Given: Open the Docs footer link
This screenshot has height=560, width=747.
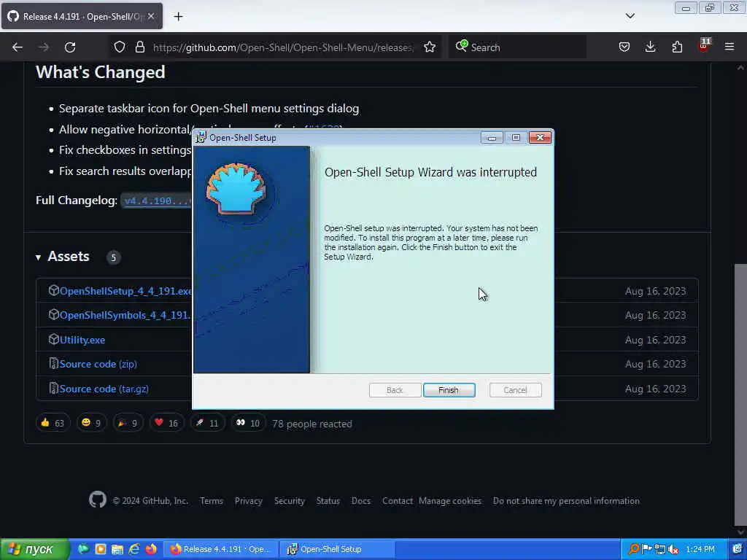Looking at the screenshot, I should [360, 501].
